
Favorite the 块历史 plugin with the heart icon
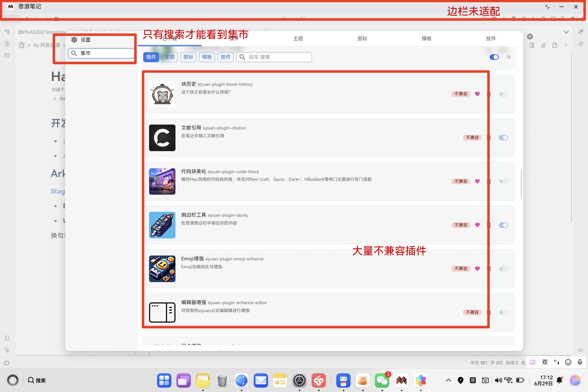click(477, 94)
